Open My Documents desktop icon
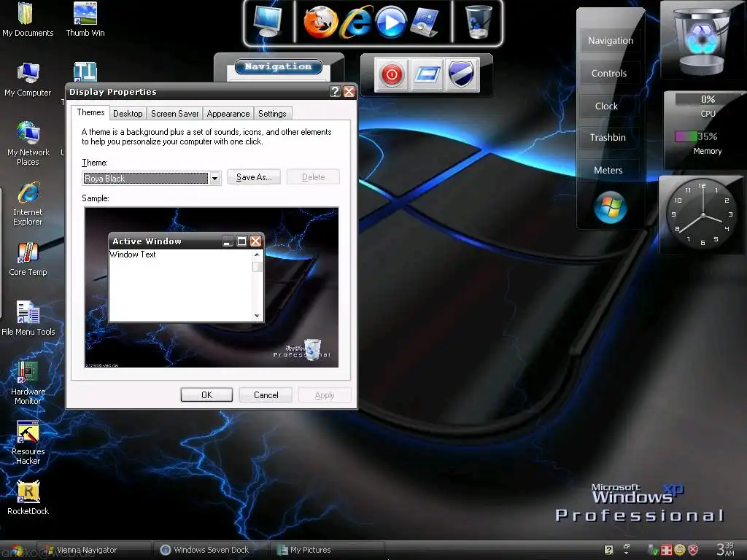This screenshot has width=747, height=560. click(27, 20)
